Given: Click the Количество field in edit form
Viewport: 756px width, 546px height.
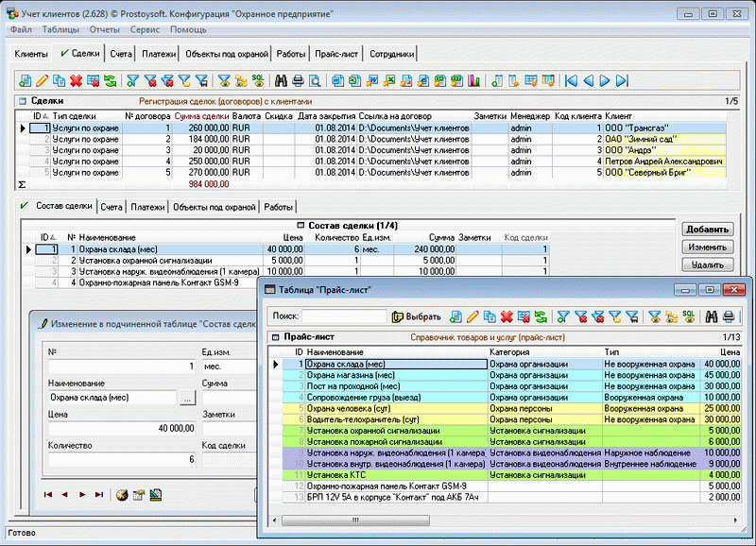Looking at the screenshot, I should [121, 459].
